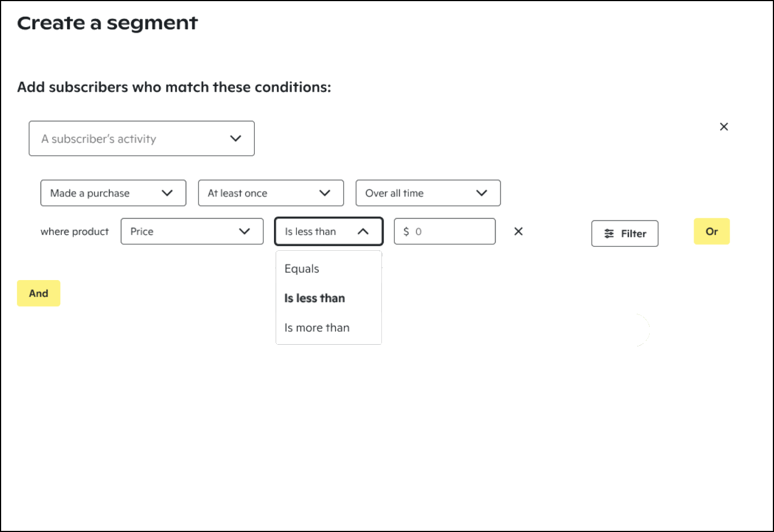Click the sliders icon on Filter
This screenshot has width=774, height=532.
(609, 233)
